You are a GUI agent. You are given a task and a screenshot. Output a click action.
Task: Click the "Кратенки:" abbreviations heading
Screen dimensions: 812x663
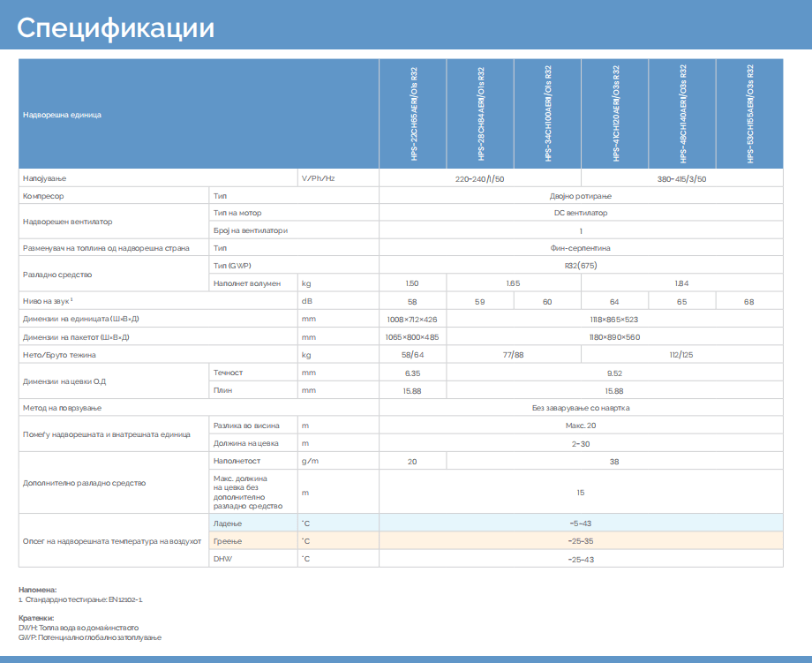37,618
